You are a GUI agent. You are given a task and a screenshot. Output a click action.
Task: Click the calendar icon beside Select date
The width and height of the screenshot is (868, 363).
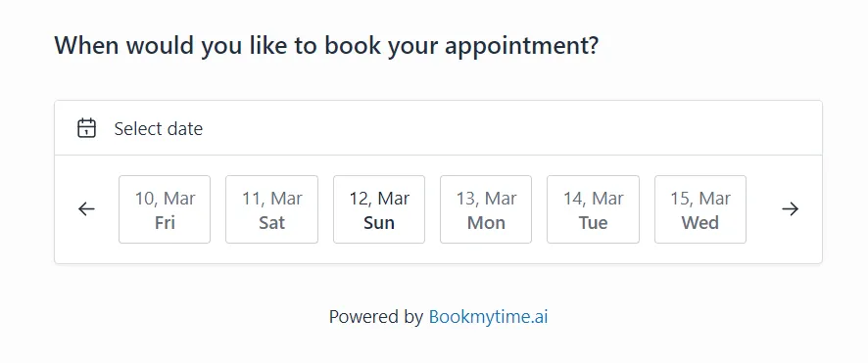tap(86, 128)
